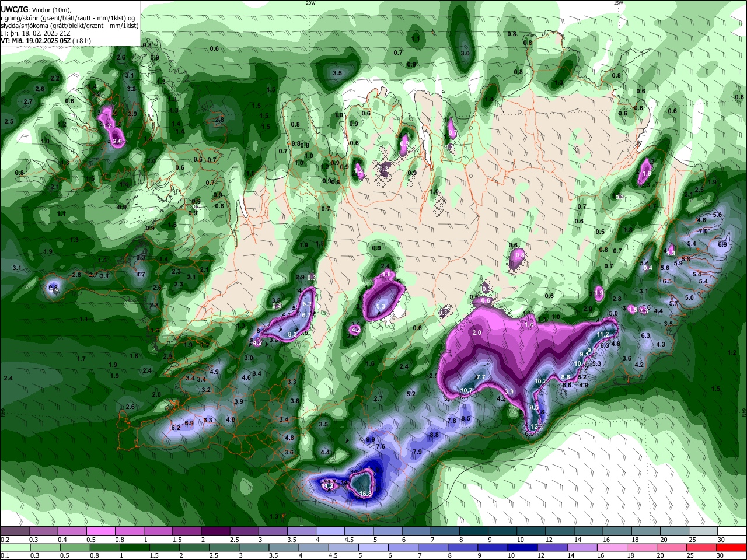Viewport: 747px width, 560px height.
Task: Select the bright pink 0.5–0.8 upper legend swatch
Action: [x=100, y=531]
